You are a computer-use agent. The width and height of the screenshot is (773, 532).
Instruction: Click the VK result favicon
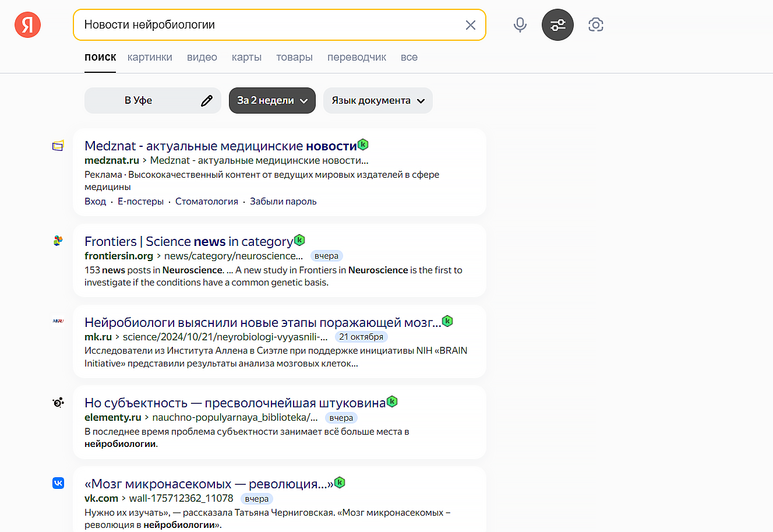[58, 483]
